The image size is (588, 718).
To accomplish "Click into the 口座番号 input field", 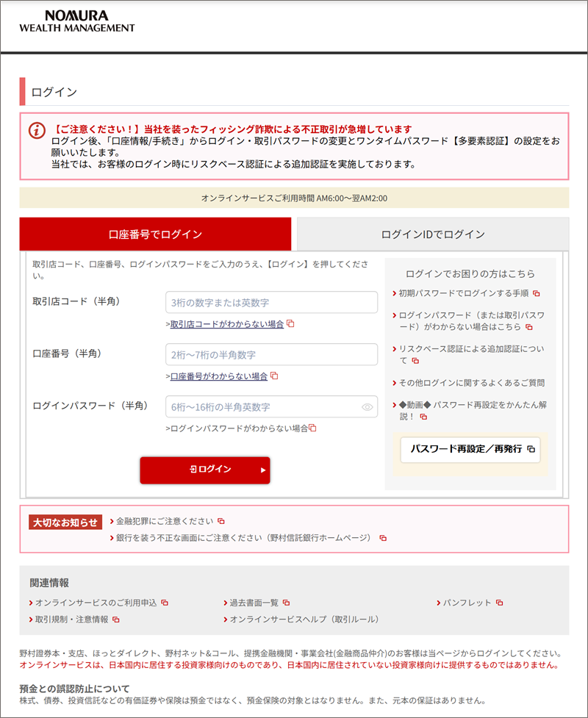I will [x=271, y=355].
